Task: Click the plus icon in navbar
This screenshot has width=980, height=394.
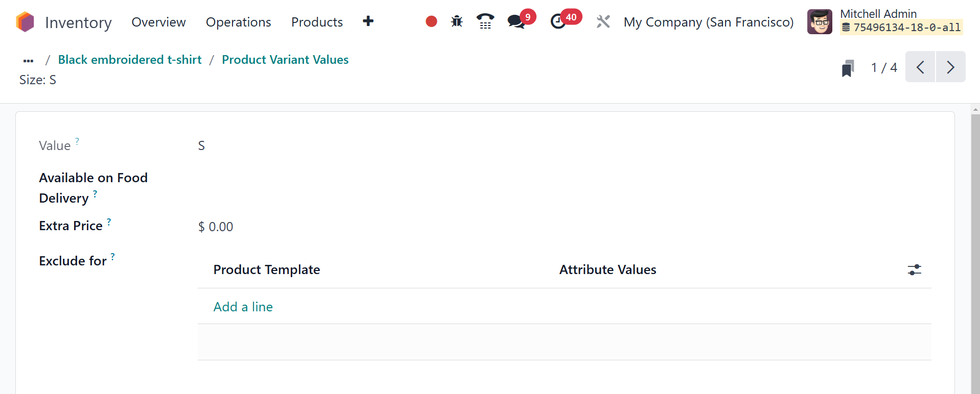Action: coord(368,21)
